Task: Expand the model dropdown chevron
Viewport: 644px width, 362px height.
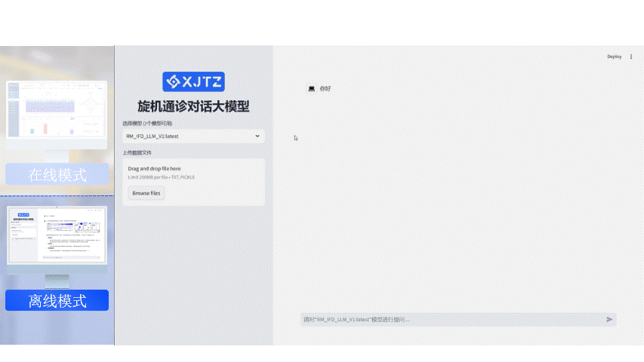Action: click(x=257, y=136)
